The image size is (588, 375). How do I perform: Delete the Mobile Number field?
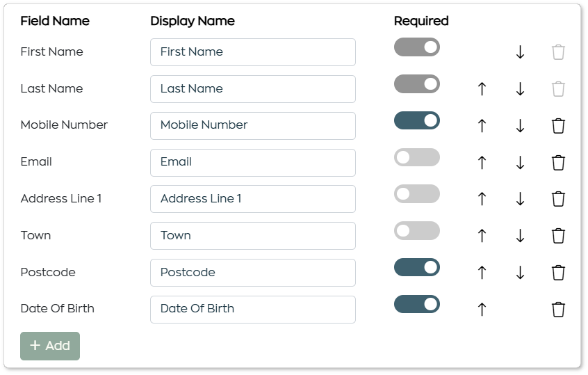(558, 126)
